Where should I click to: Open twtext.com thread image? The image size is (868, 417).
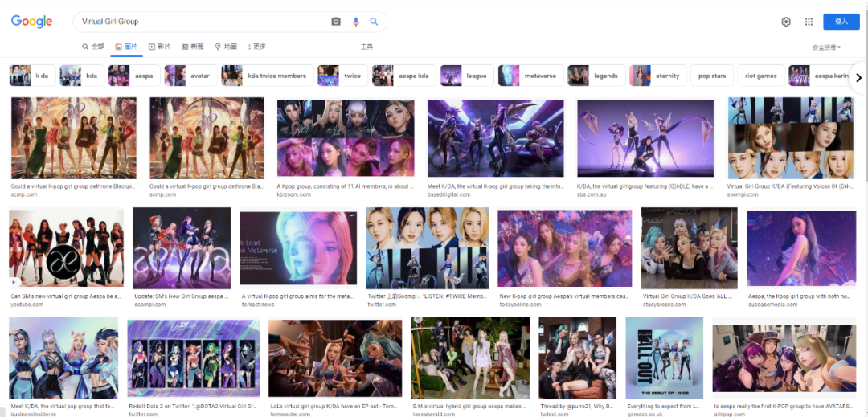pyautogui.click(x=577, y=358)
